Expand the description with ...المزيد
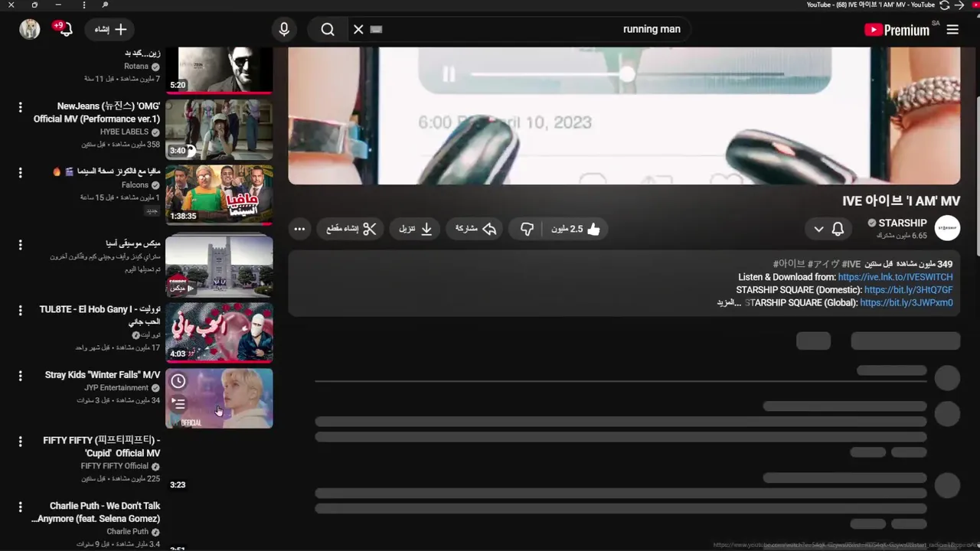The image size is (980, 551). pos(730,303)
